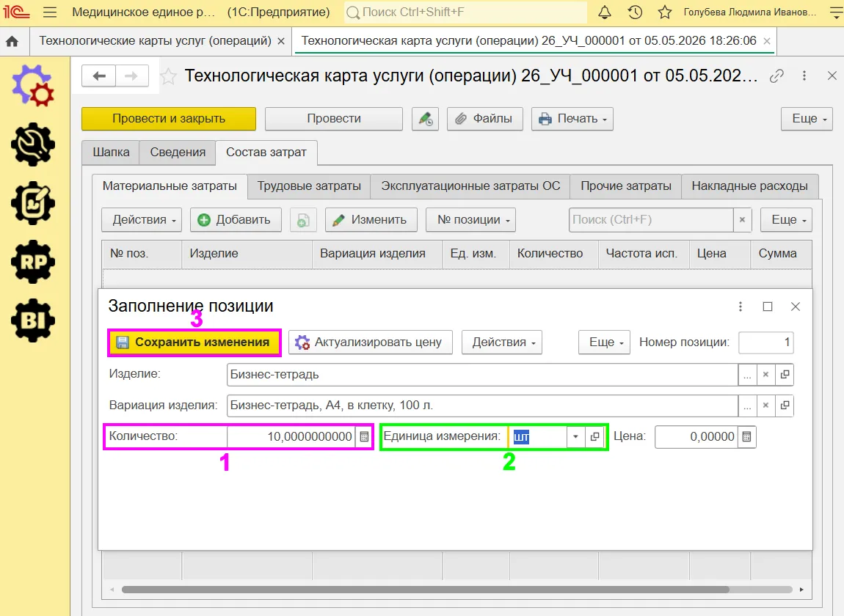This screenshot has width=844, height=616.
Task: Open favorites star in the top bar
Action: tap(665, 12)
